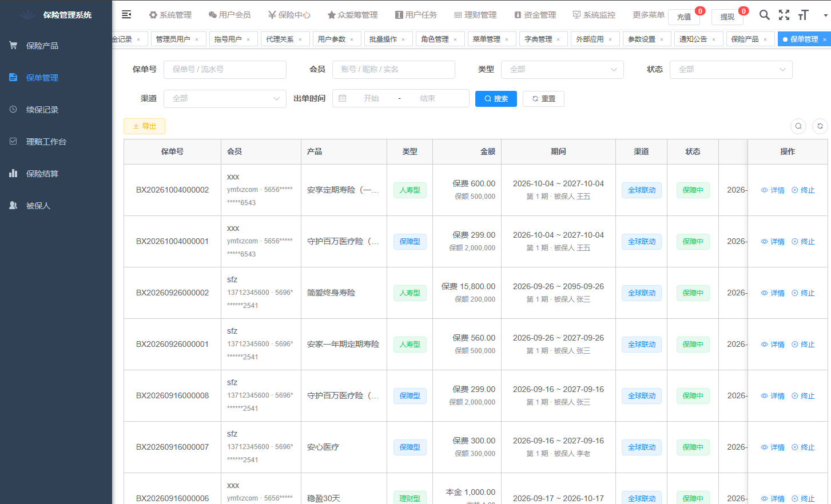831x504 pixels.
Task: Click the 充值 button in header
Action: (x=684, y=17)
